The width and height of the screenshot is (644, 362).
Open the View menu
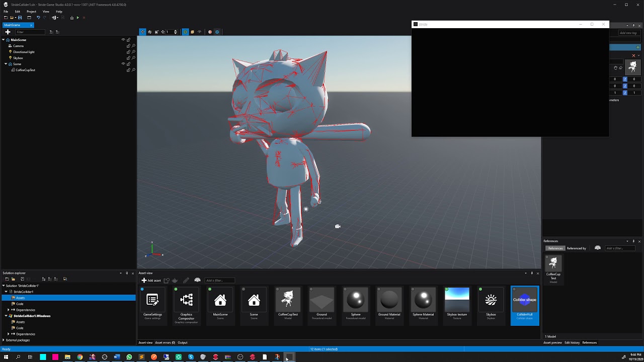46,11
